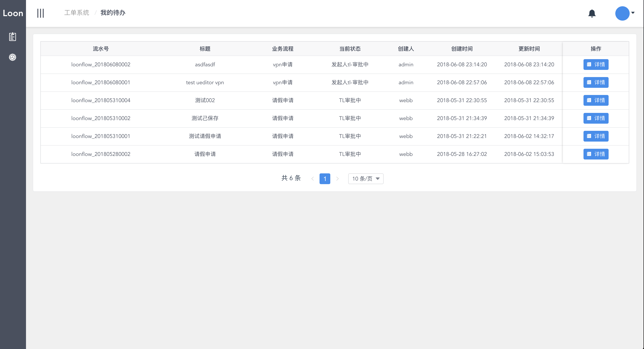
Task: Click created time 2018-06-08 22:57:06
Action: point(462,82)
